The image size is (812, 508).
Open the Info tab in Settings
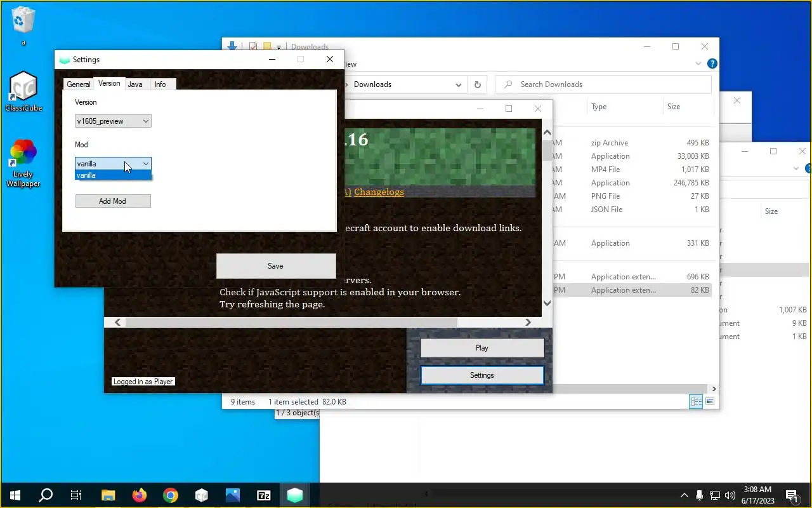coord(160,84)
